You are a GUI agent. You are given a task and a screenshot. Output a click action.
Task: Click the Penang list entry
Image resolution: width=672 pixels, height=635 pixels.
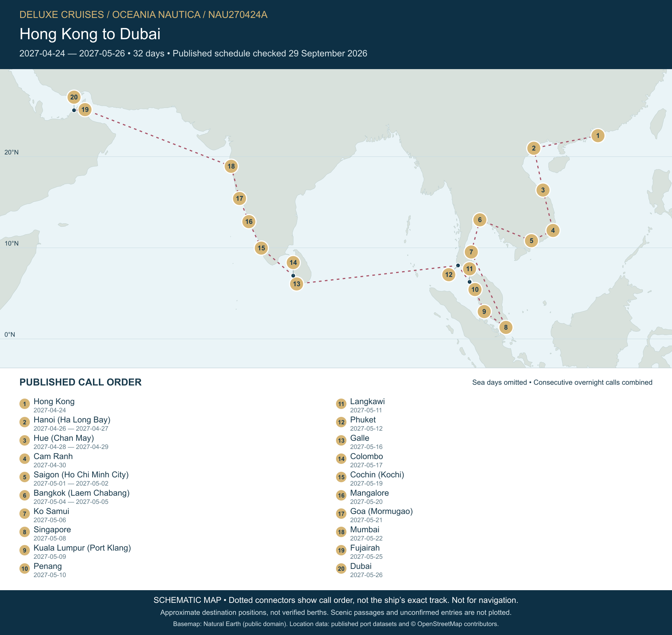[x=43, y=570]
